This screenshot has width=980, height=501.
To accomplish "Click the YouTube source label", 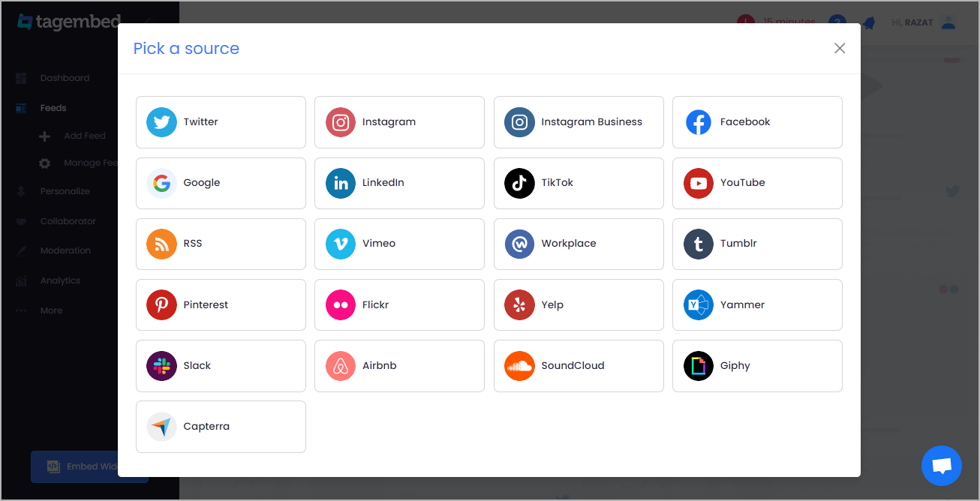I will click(x=742, y=183).
